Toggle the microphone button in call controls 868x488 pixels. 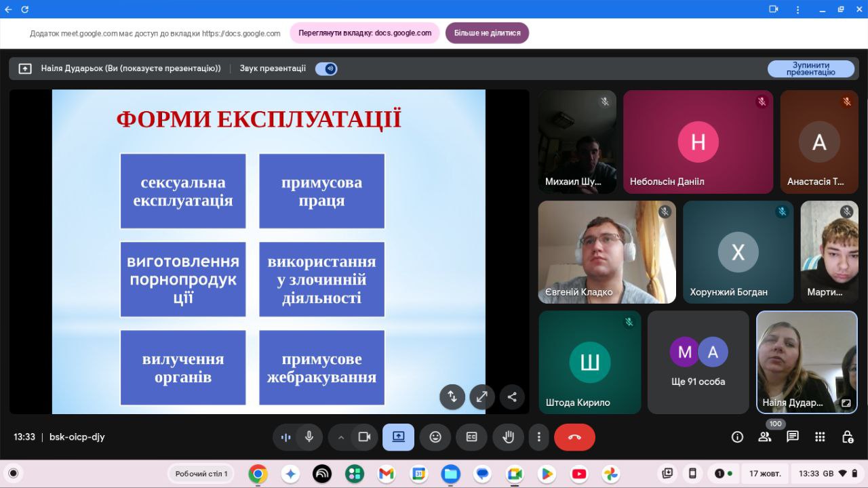[309, 437]
